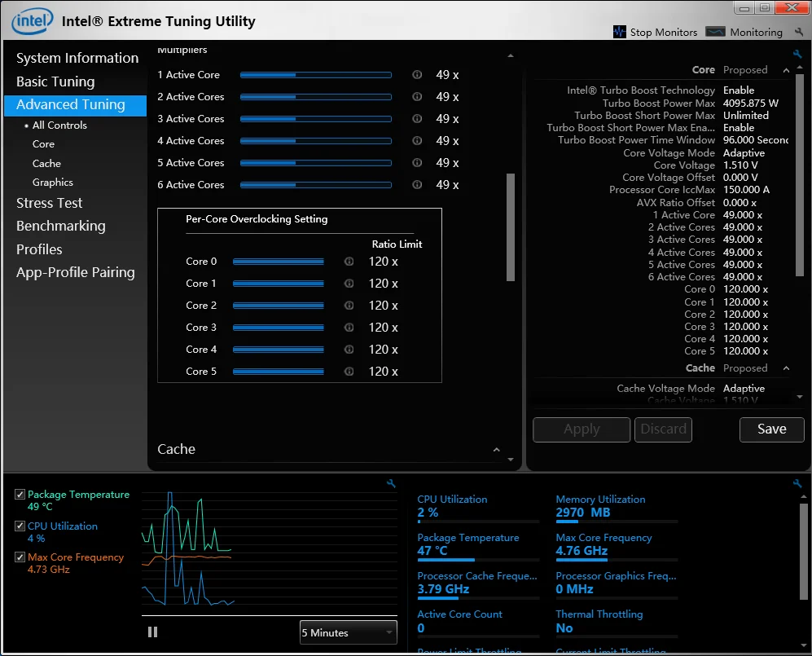Open the Stress Test section
This screenshot has width=812, height=656.
pyautogui.click(x=49, y=203)
